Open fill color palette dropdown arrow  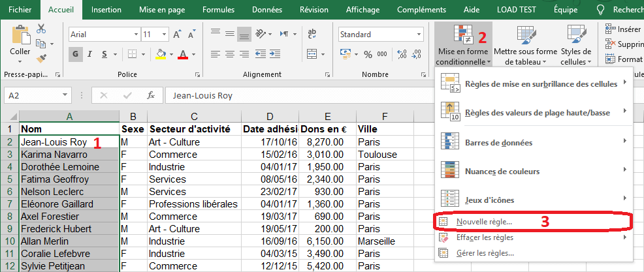171,54
